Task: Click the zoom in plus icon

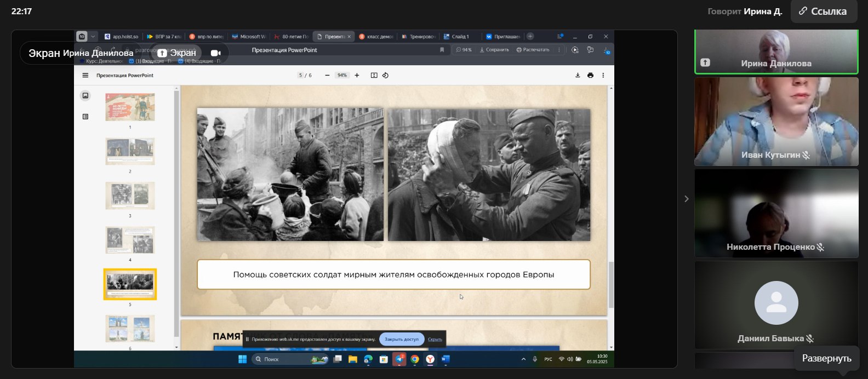Action: (357, 76)
